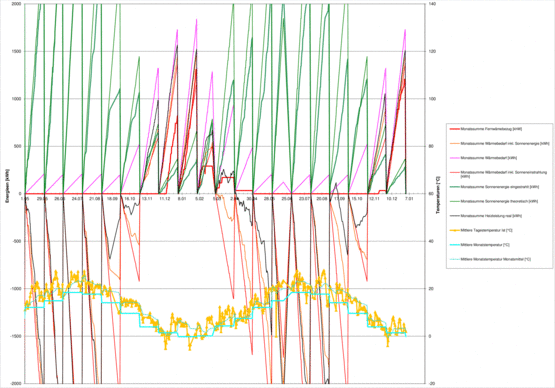Click the thick red Fernwärmebezug legend line sample
The height and width of the screenshot is (388, 555).
[x=454, y=129]
